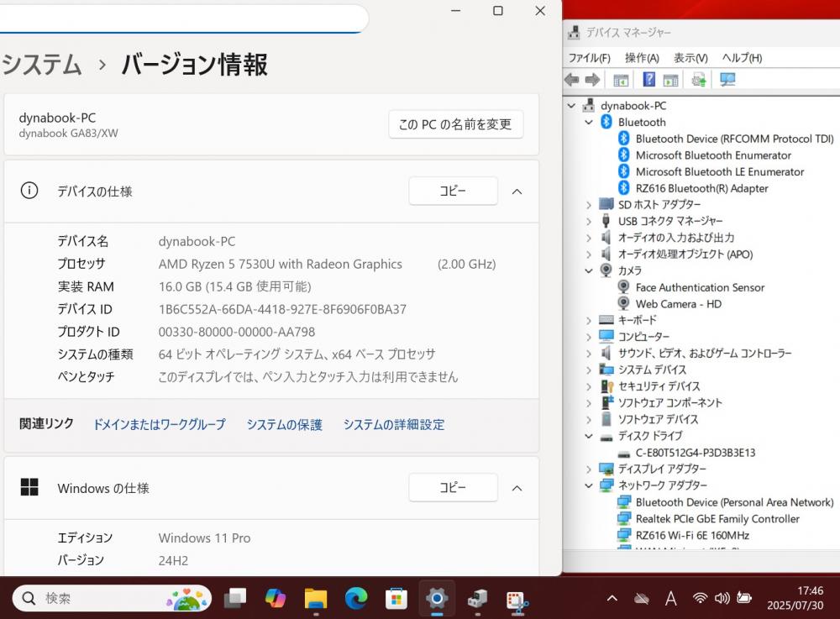Expand the キーボード tree node
Viewport: 840px width, 619px height.
[x=589, y=320]
